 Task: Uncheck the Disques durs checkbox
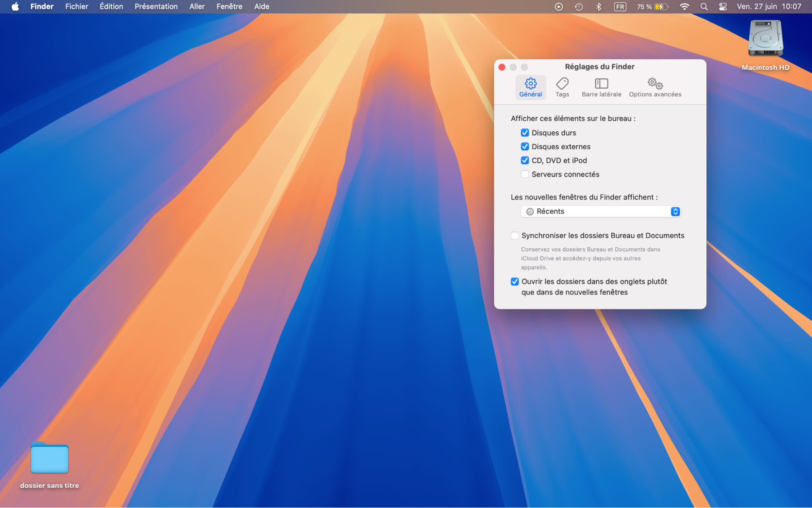[x=525, y=133]
